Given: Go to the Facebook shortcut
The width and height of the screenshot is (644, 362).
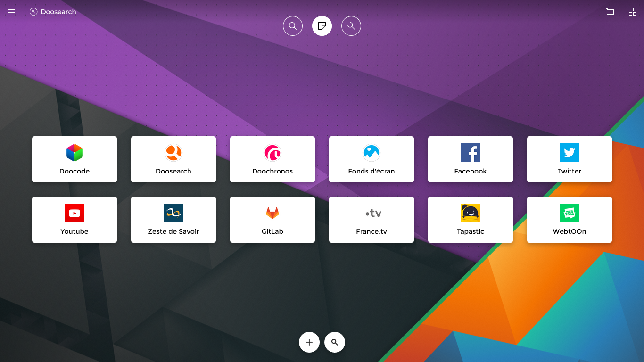Looking at the screenshot, I should pyautogui.click(x=471, y=159).
